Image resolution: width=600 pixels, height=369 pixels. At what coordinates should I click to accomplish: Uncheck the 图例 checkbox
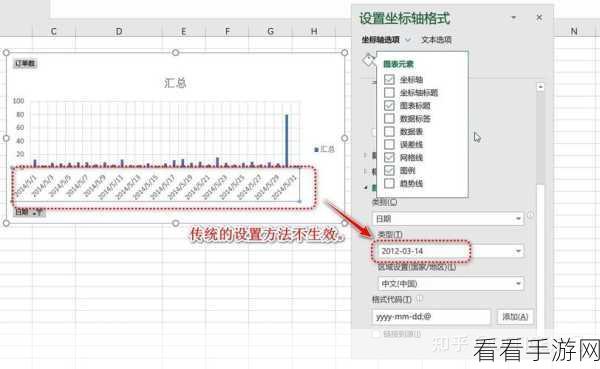389,170
